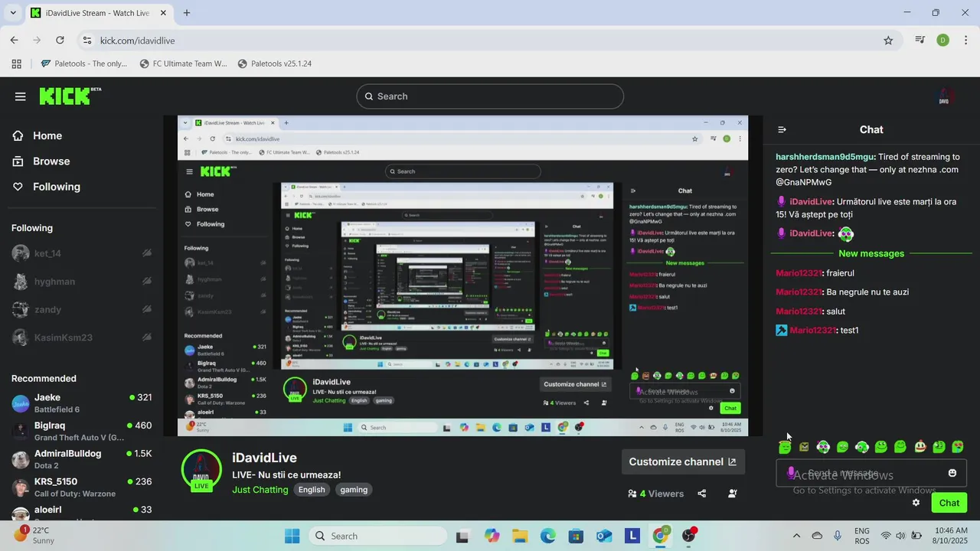Click the gaming tag
The height and width of the screenshot is (551, 980).
tap(354, 490)
